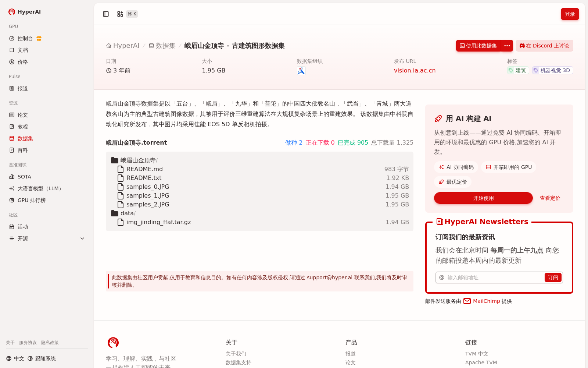588x368 pixels.
Task: Click the gift icon next to 控制台
Action: pyautogui.click(x=39, y=38)
